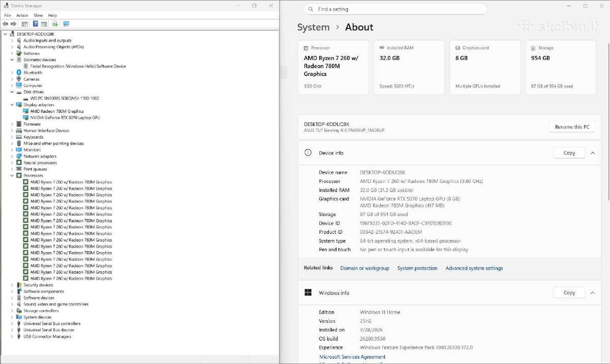
Task: Select Mice and other pointing devices label
Action: point(53,143)
